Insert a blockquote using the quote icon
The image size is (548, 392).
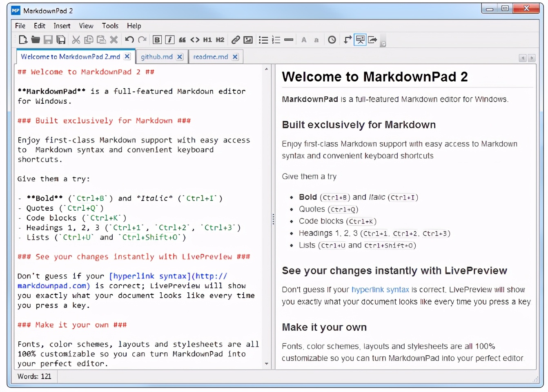[183, 40]
